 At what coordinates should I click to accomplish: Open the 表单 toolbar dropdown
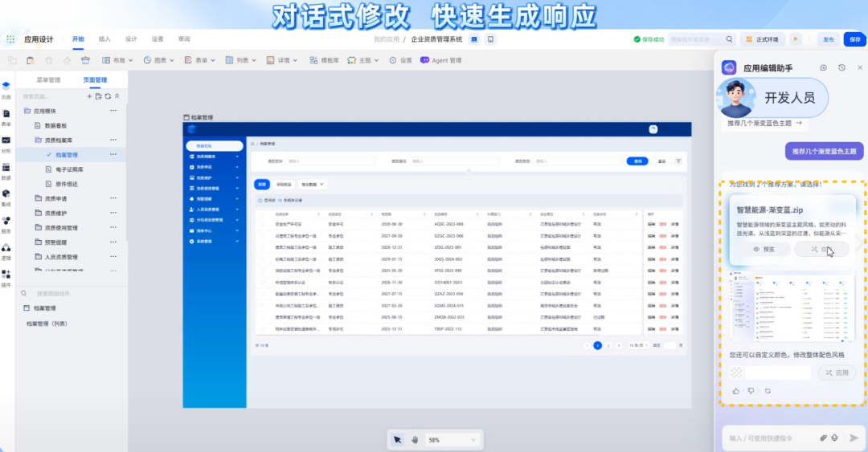point(199,60)
